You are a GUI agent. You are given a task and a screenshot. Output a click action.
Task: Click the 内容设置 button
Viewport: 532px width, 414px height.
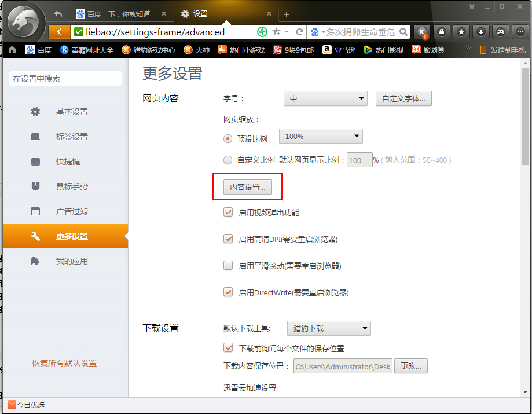[248, 186]
